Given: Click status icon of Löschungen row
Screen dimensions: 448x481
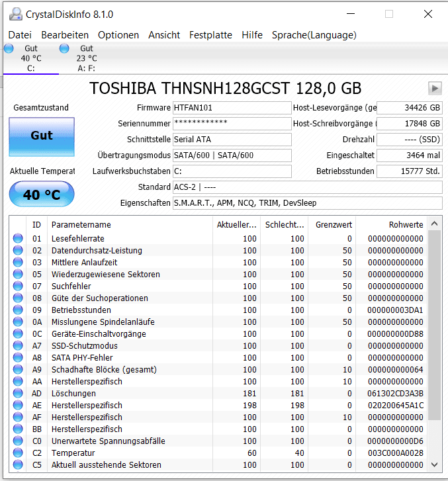Looking at the screenshot, I should (x=18, y=393).
